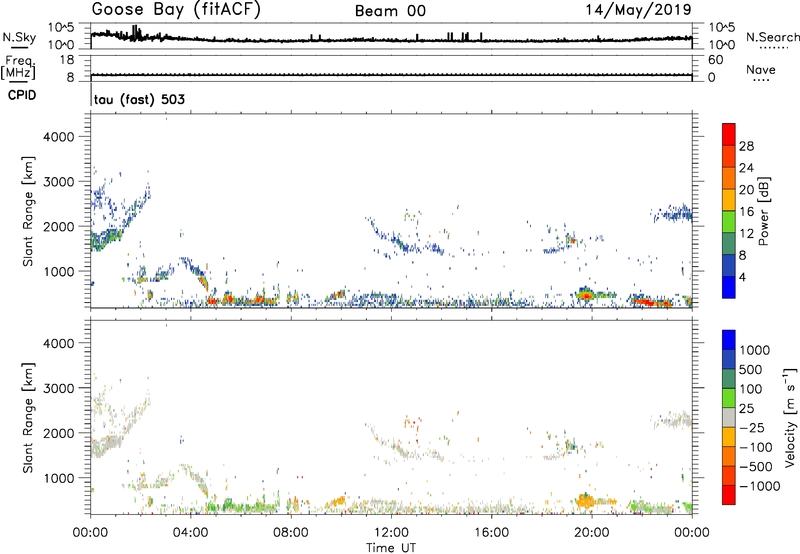Viewport: 800px width, 554px height.
Task: Click the "500" value on velocity colorbar
Action: pyautogui.click(x=751, y=369)
